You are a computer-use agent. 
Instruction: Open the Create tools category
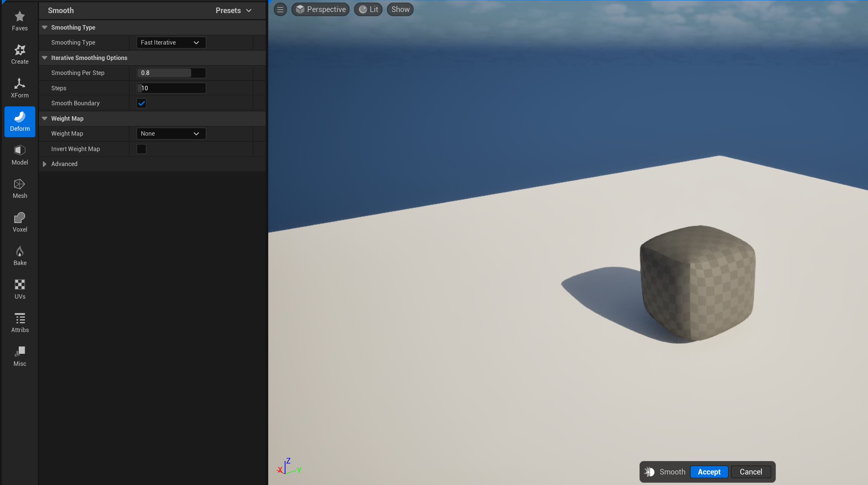click(x=19, y=54)
